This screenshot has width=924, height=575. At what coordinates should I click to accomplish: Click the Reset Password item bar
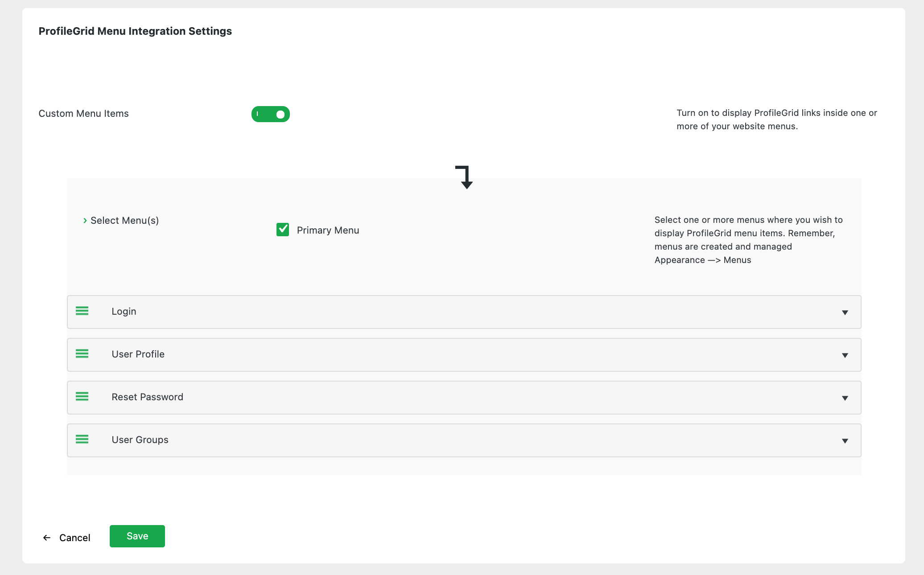464,398
